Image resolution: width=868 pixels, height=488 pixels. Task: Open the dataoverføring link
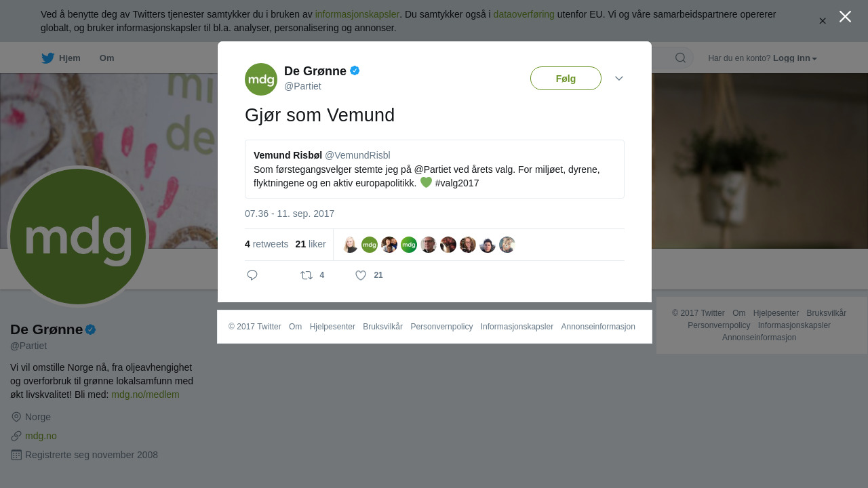[x=524, y=14]
